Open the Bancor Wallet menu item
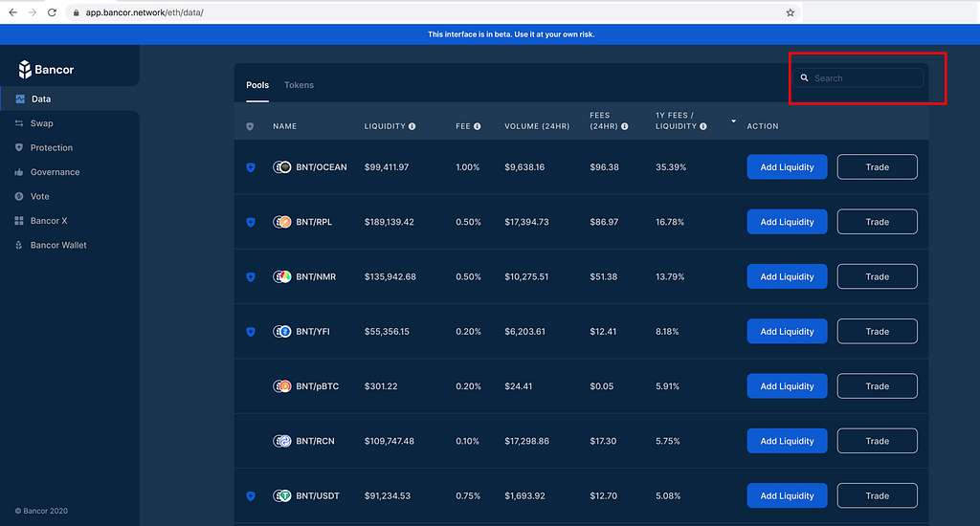The height and width of the screenshot is (526, 980). pyautogui.click(x=58, y=245)
